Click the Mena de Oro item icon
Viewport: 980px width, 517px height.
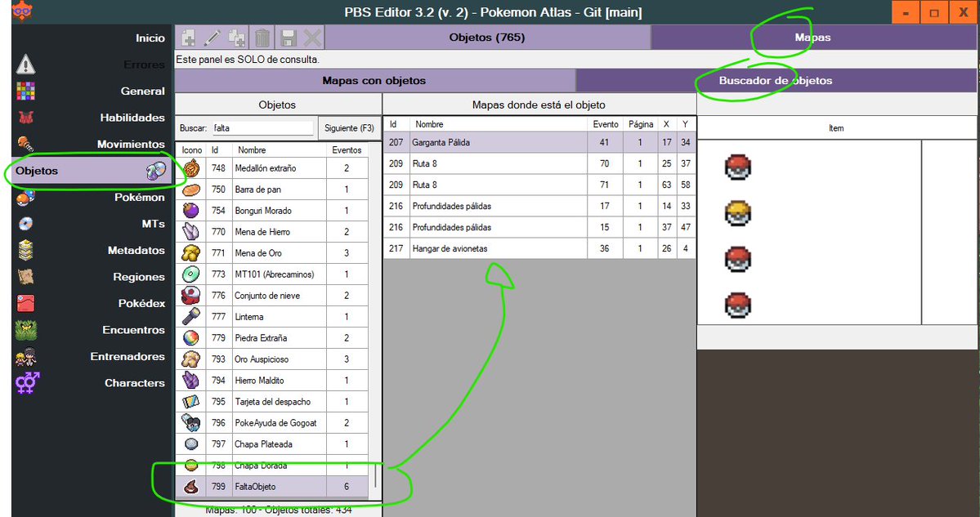191,253
